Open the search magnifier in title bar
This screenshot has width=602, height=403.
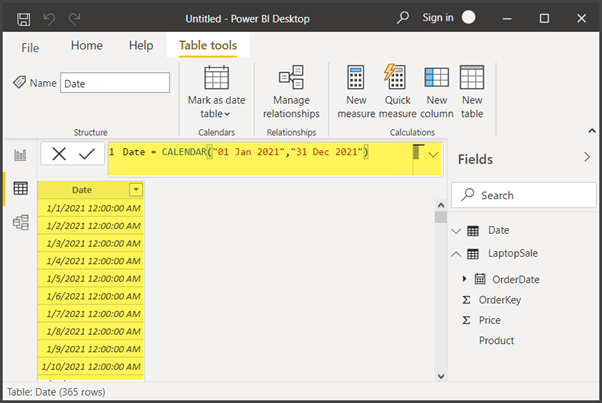click(x=403, y=18)
